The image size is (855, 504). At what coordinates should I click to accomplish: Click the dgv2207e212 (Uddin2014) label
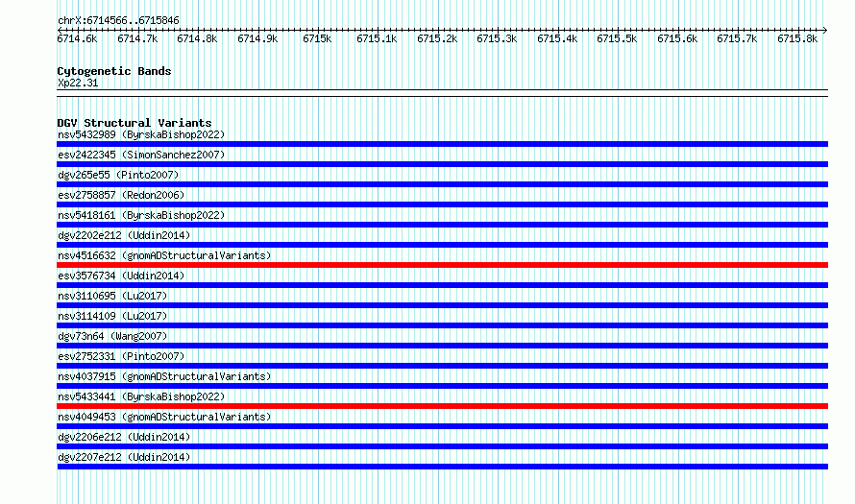(x=124, y=457)
